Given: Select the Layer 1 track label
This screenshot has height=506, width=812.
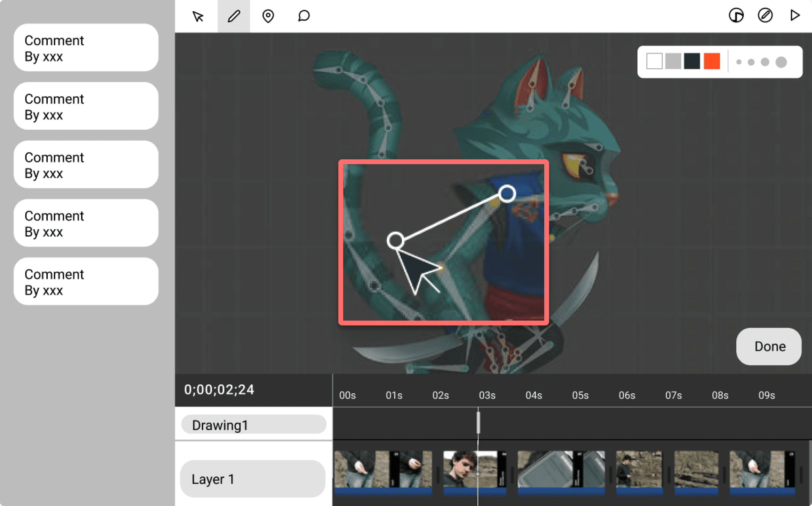Looking at the screenshot, I should pos(253,479).
